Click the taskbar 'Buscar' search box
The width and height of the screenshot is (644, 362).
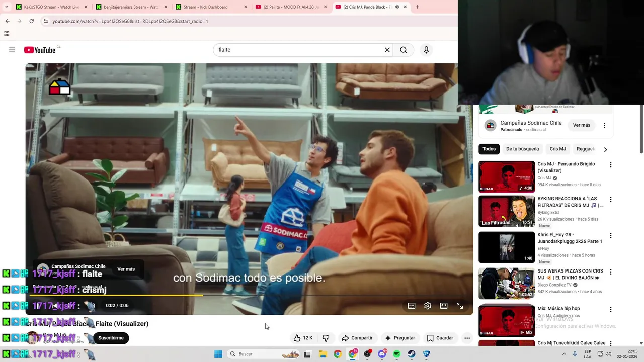pos(264,354)
